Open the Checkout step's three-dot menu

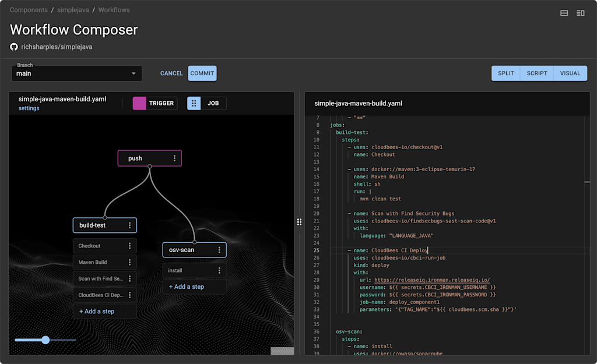[x=130, y=246]
